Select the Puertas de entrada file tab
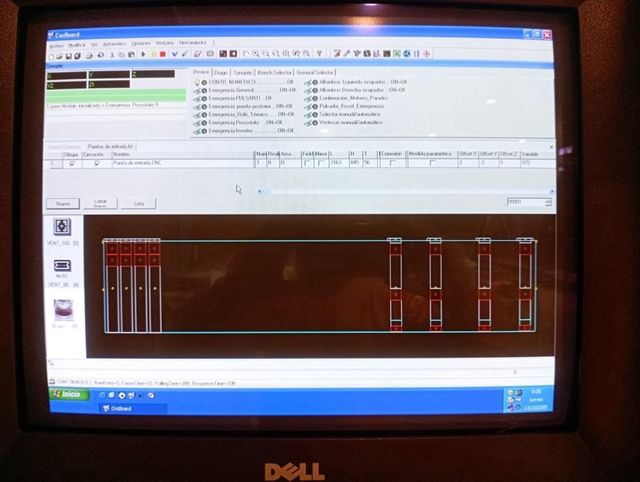The image size is (640, 482). [110, 147]
